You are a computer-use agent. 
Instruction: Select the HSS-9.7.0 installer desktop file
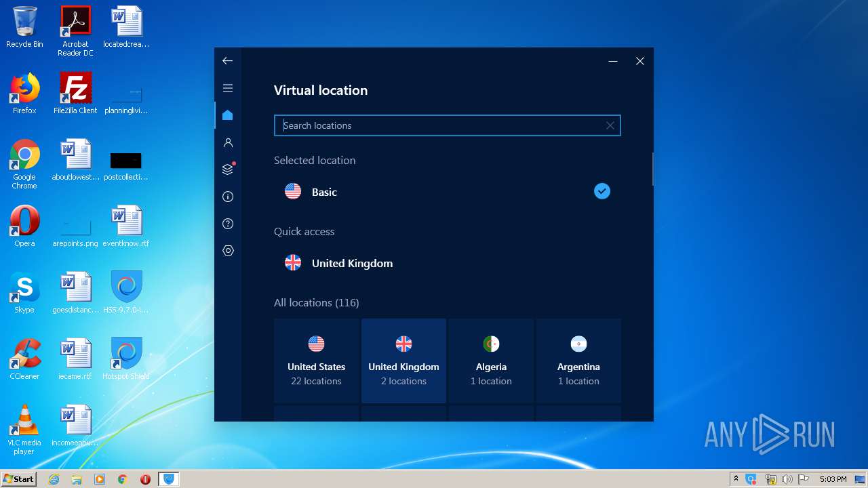click(x=126, y=293)
